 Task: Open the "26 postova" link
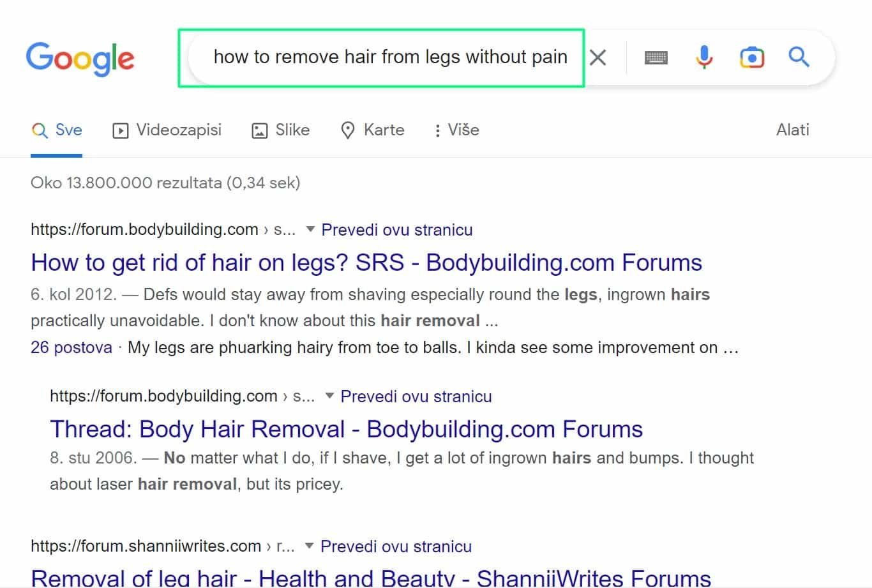pyautogui.click(x=71, y=348)
